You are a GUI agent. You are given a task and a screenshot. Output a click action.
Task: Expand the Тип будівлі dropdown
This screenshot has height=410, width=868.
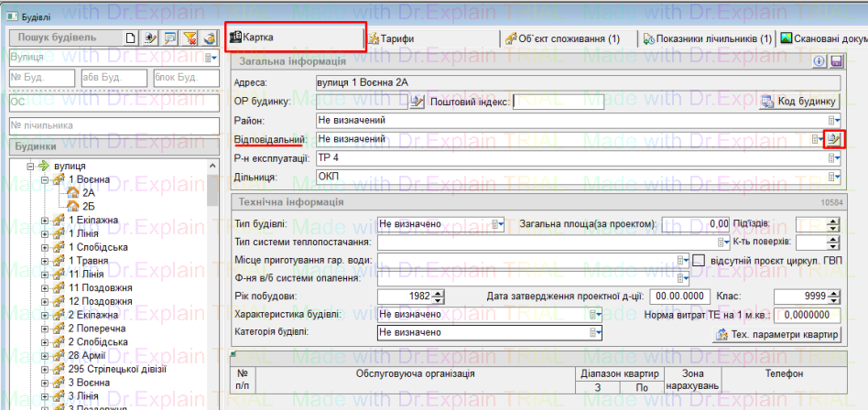pos(498,224)
